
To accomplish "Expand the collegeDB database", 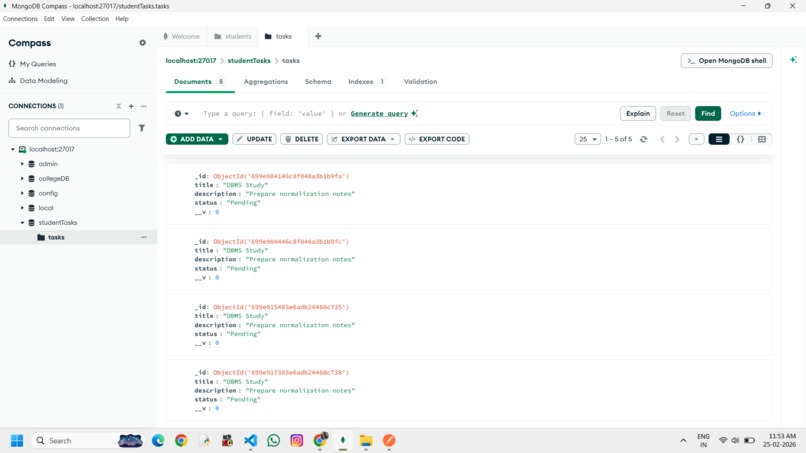I will [22, 178].
